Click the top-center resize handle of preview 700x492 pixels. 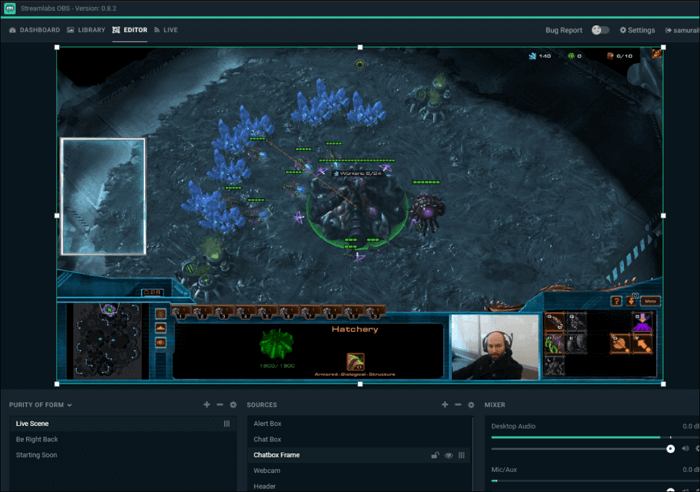(360, 47)
